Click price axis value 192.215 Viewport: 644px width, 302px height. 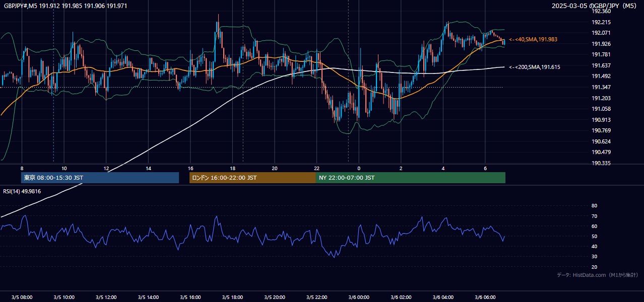[x=601, y=22]
